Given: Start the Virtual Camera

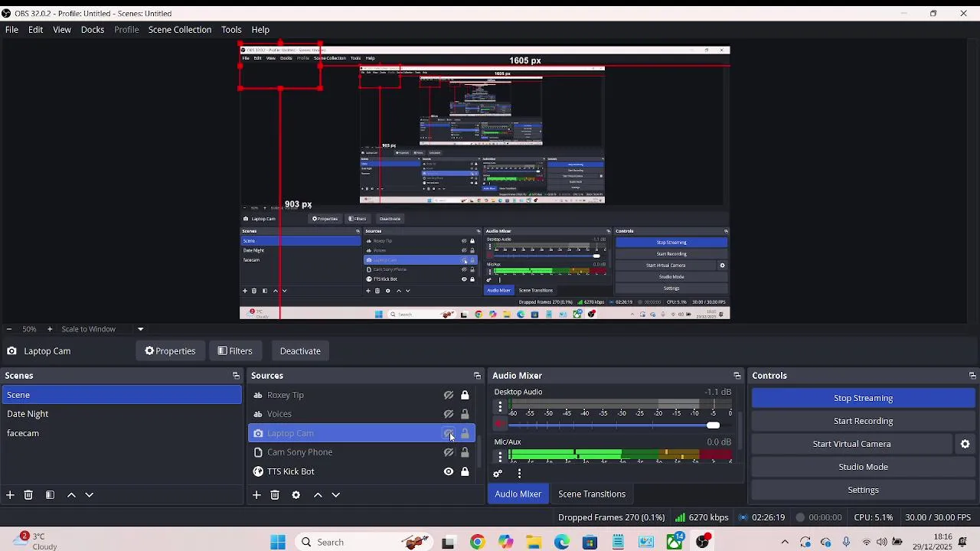Looking at the screenshot, I should pos(851,444).
